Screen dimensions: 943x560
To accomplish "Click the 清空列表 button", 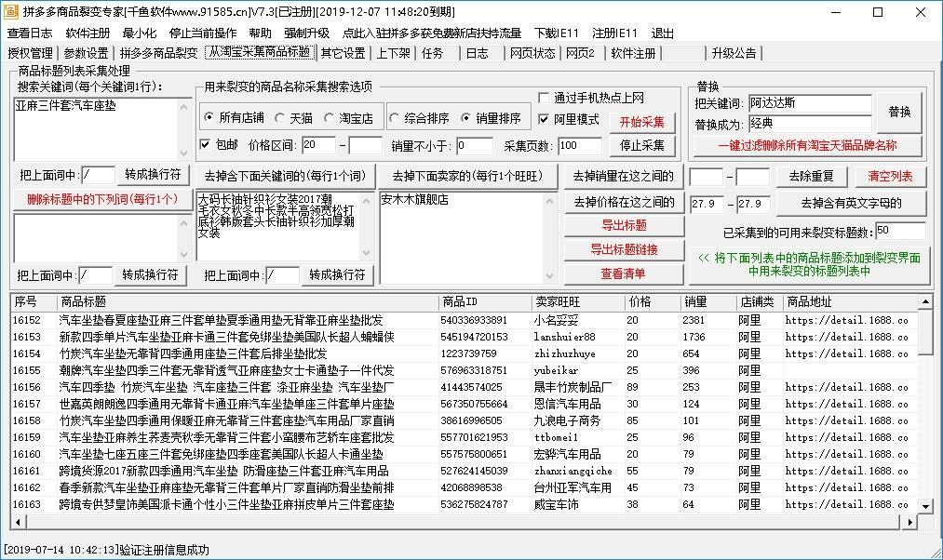I will tap(890, 176).
